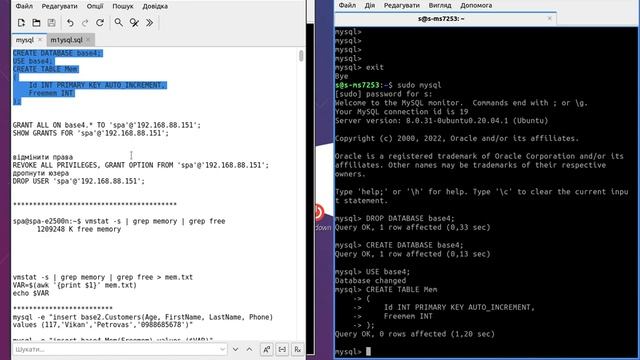Screen dimensions: 640x360
Task: Open the editor's Файл menu
Action: 24,6
